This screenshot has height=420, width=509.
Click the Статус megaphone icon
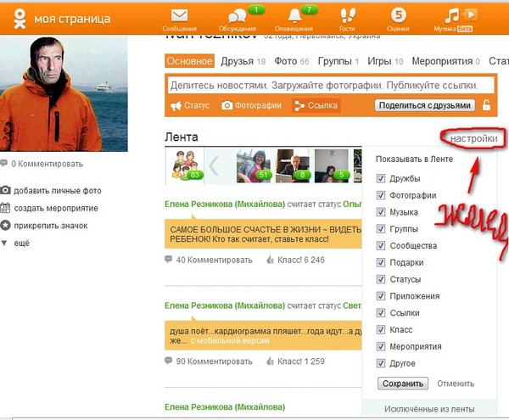[176, 105]
